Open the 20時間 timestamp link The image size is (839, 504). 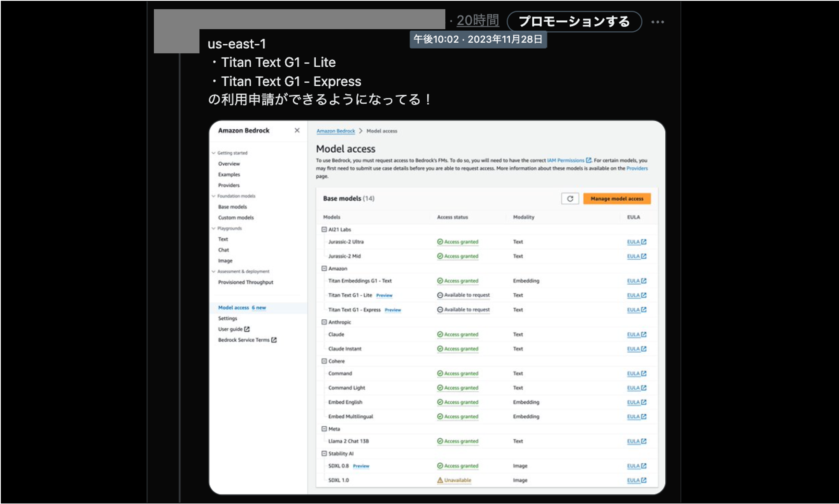pyautogui.click(x=477, y=20)
